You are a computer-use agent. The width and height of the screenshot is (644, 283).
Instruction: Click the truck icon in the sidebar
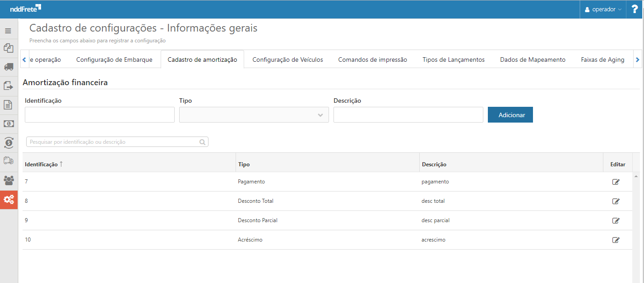[x=8, y=67]
